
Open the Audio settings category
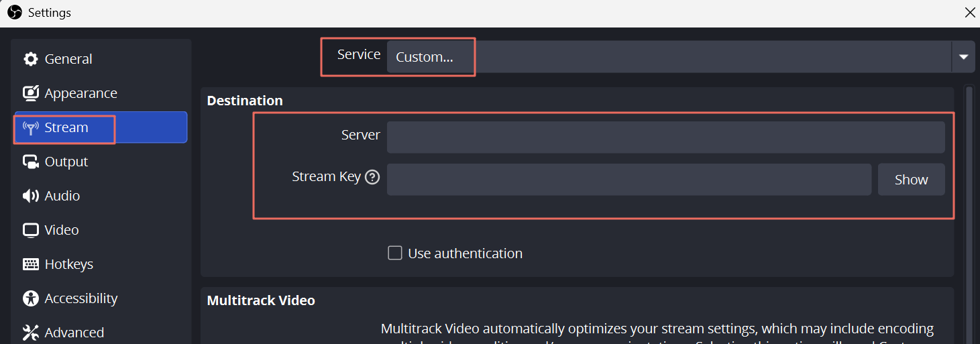101,196
